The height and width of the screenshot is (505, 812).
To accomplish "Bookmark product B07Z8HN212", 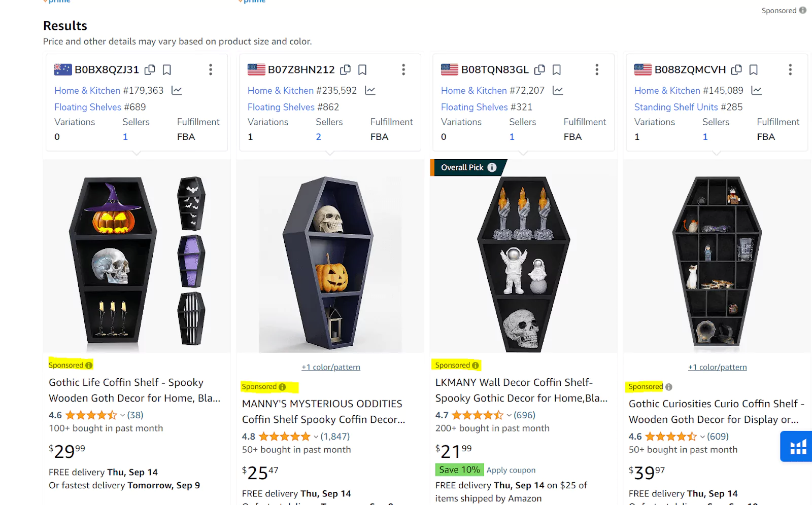I will pos(362,69).
